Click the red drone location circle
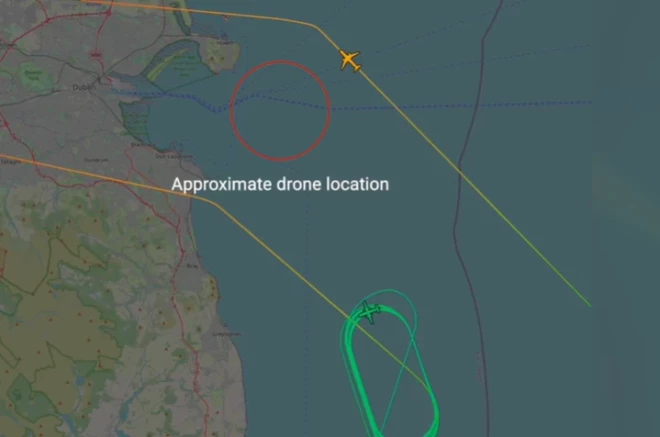 [280, 111]
